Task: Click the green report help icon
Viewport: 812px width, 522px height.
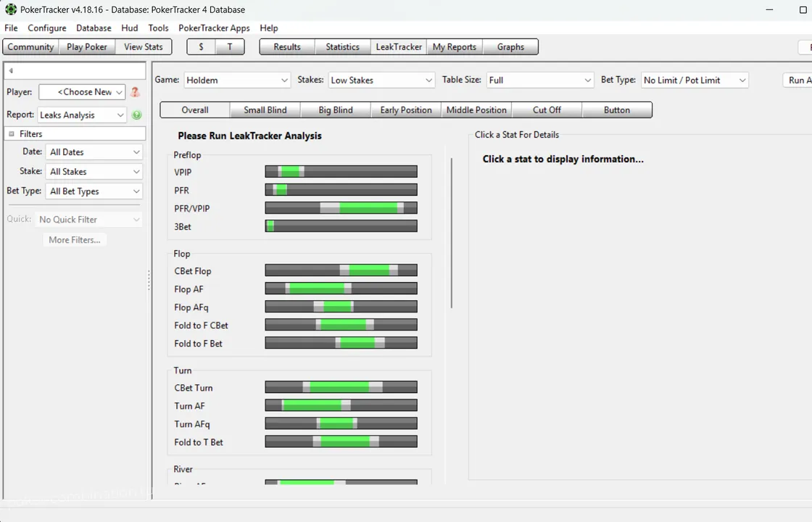Action: (137, 115)
